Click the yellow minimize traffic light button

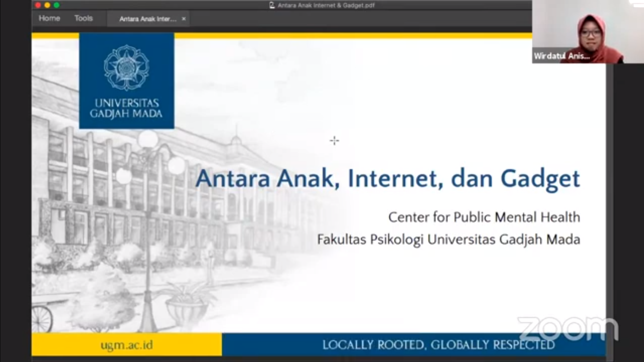point(47,5)
